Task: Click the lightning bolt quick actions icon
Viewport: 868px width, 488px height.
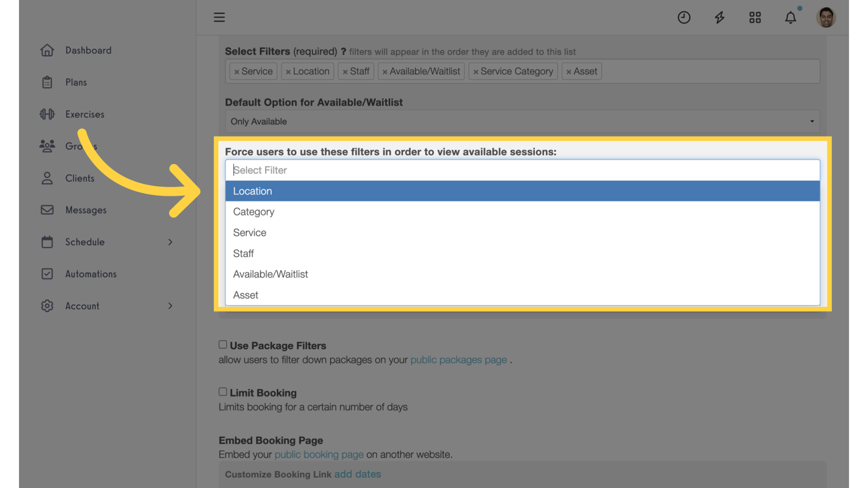Action: click(719, 18)
